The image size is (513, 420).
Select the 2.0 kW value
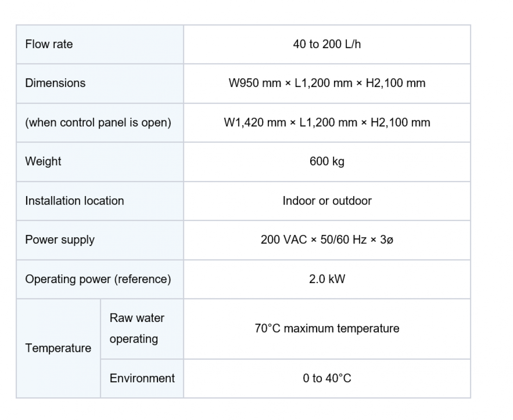click(327, 279)
